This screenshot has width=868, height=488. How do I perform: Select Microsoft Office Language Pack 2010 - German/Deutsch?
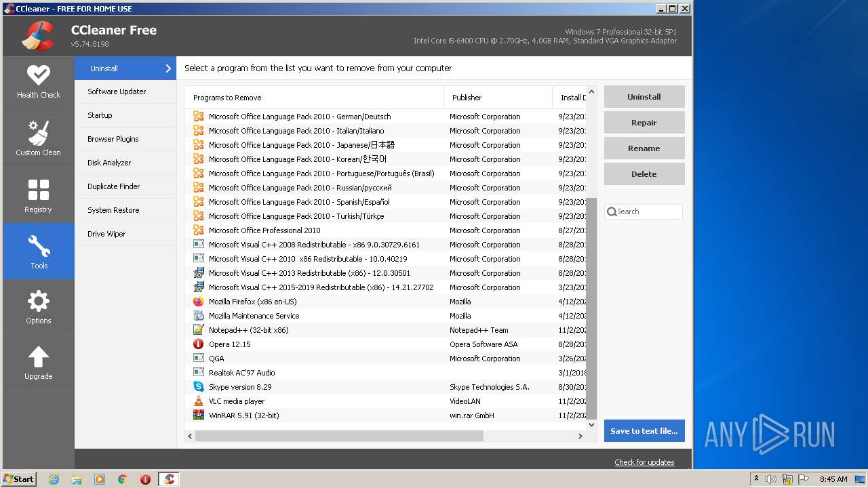tap(385, 117)
